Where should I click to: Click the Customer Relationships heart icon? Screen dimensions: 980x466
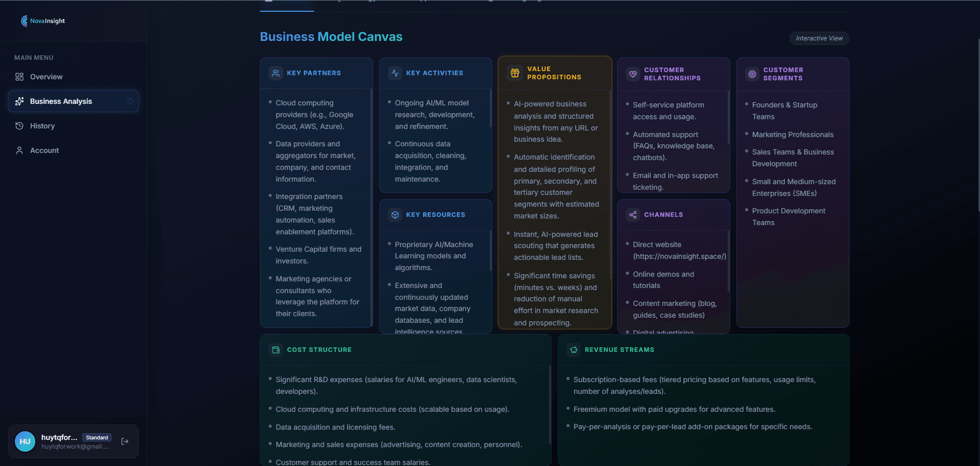tap(633, 74)
